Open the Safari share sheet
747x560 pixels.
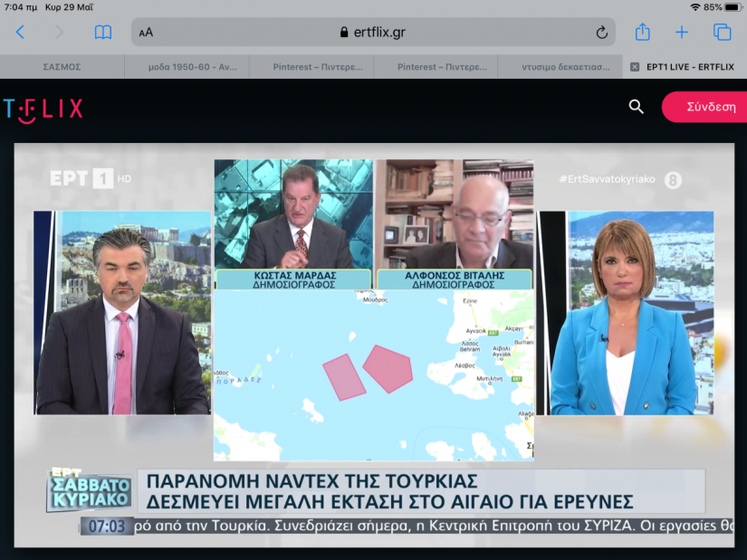coord(642,33)
